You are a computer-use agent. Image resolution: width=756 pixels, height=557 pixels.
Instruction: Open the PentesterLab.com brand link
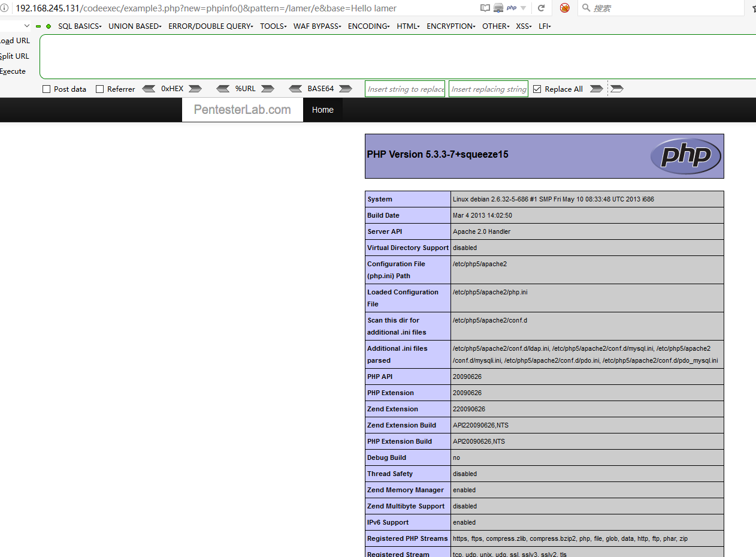[243, 110]
